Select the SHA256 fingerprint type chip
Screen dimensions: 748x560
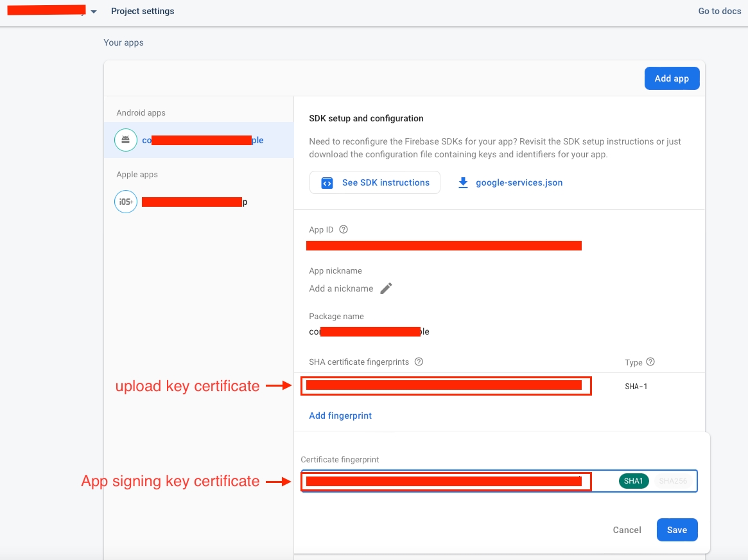coord(673,481)
